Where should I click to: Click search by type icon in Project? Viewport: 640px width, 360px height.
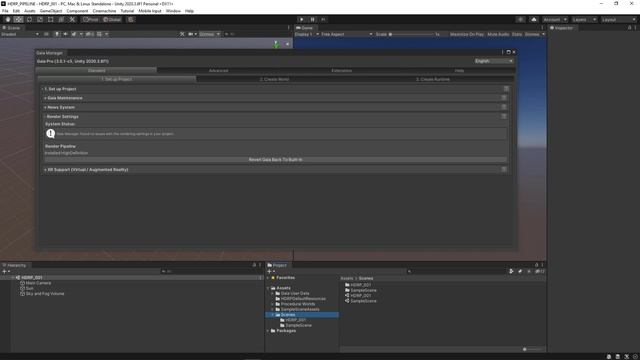point(511,271)
